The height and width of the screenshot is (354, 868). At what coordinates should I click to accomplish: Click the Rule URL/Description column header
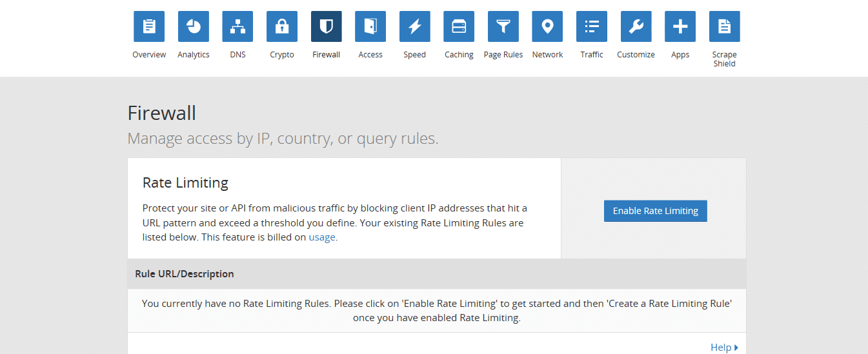point(185,274)
